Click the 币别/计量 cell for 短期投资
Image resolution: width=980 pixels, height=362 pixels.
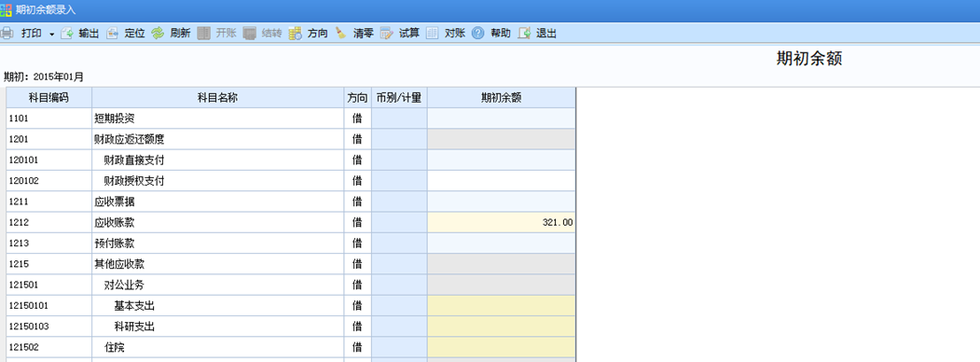click(399, 118)
